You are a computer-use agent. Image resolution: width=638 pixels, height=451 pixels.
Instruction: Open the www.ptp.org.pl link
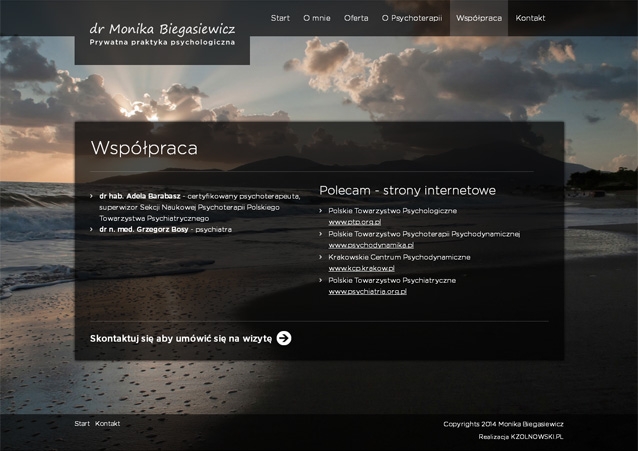355,222
